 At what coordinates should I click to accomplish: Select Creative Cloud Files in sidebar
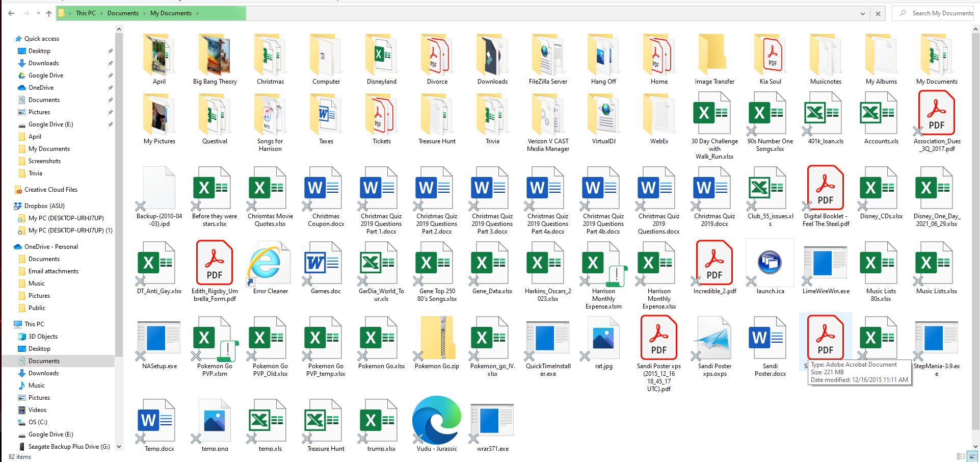(51, 190)
